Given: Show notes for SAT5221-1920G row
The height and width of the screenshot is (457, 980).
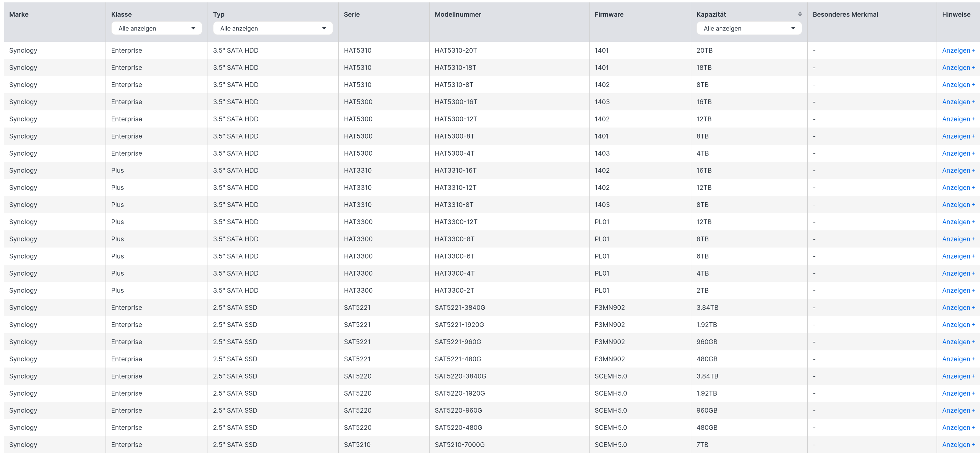Looking at the screenshot, I should (x=958, y=324).
